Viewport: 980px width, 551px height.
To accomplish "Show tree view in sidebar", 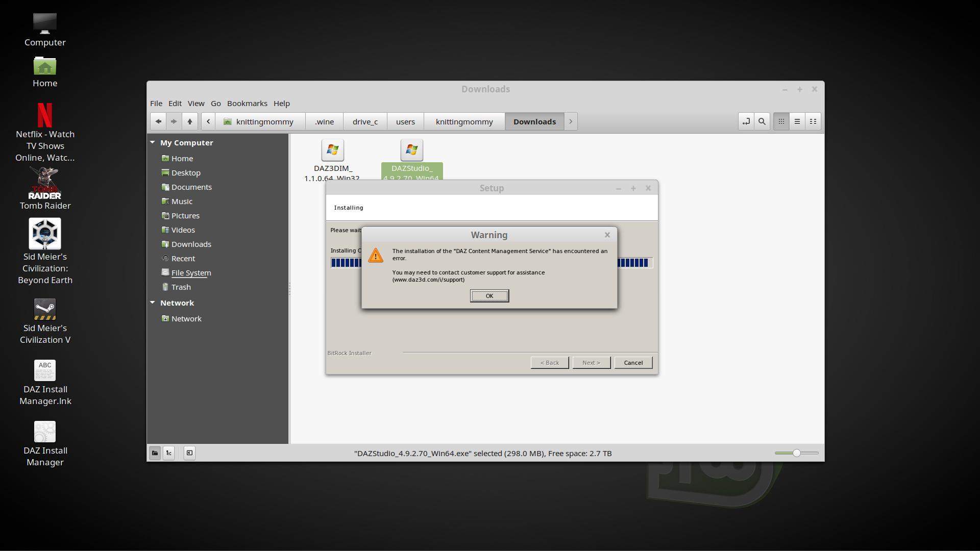I will (169, 453).
